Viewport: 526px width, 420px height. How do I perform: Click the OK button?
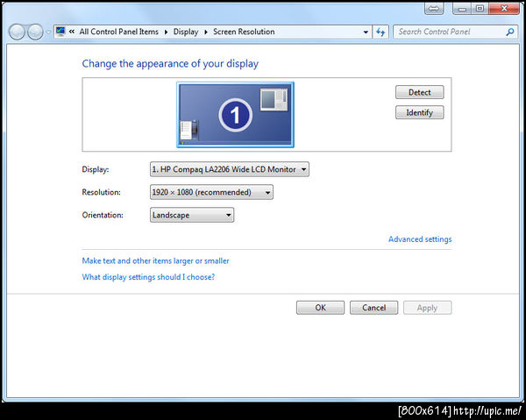tap(320, 308)
